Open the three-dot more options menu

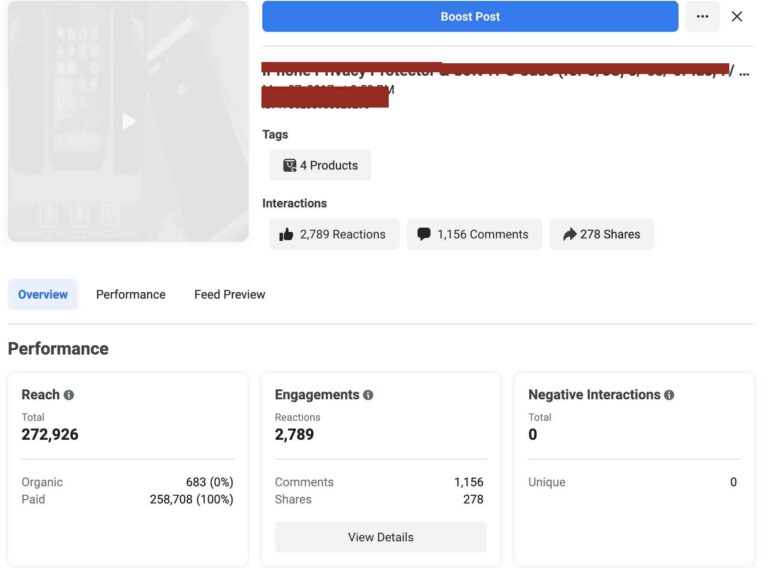702,17
